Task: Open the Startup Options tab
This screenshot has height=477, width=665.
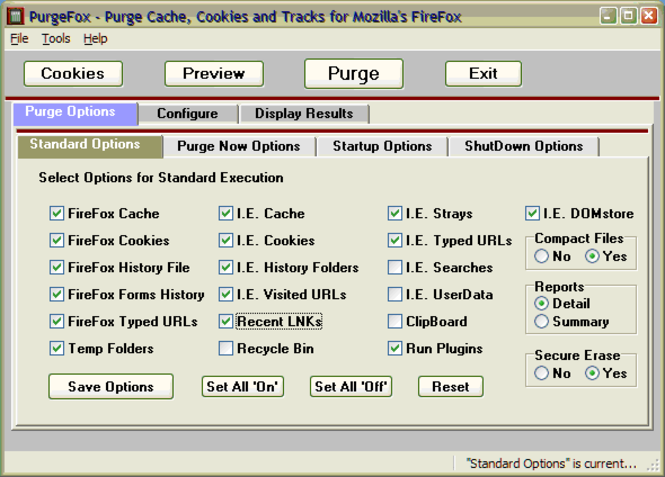Action: [x=382, y=146]
